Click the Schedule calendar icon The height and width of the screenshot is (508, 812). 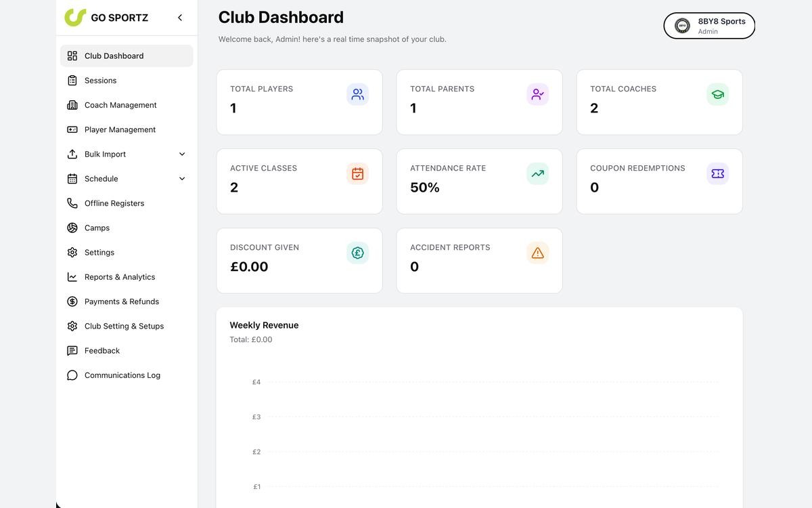pos(72,179)
